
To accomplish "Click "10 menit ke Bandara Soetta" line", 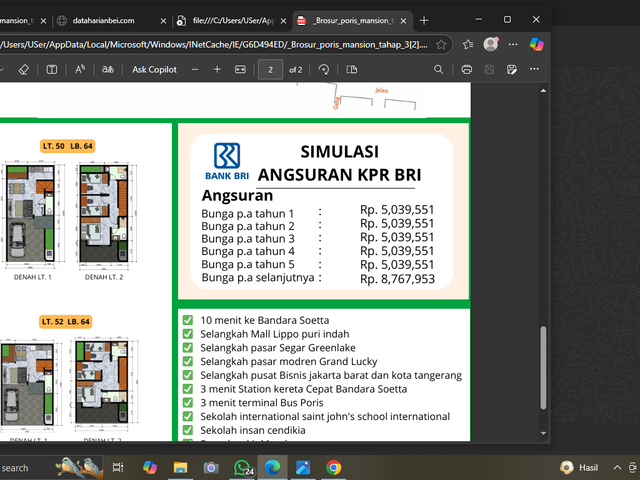I will pyautogui.click(x=264, y=320).
